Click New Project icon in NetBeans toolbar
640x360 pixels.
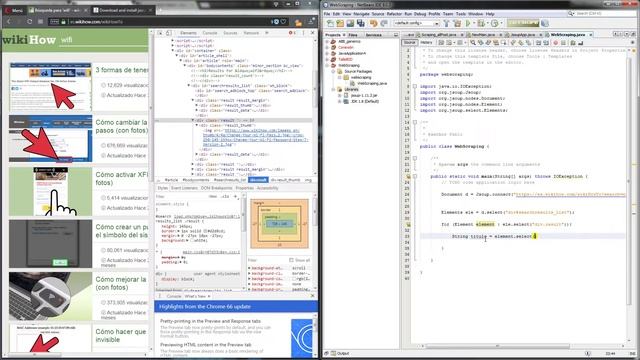[340, 24]
